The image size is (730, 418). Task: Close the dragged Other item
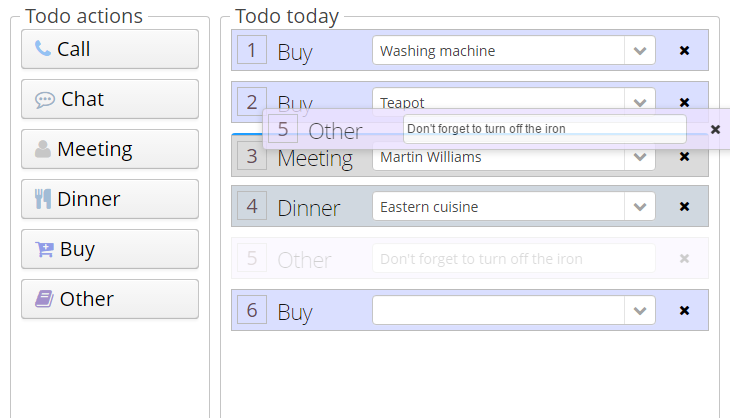click(x=715, y=129)
